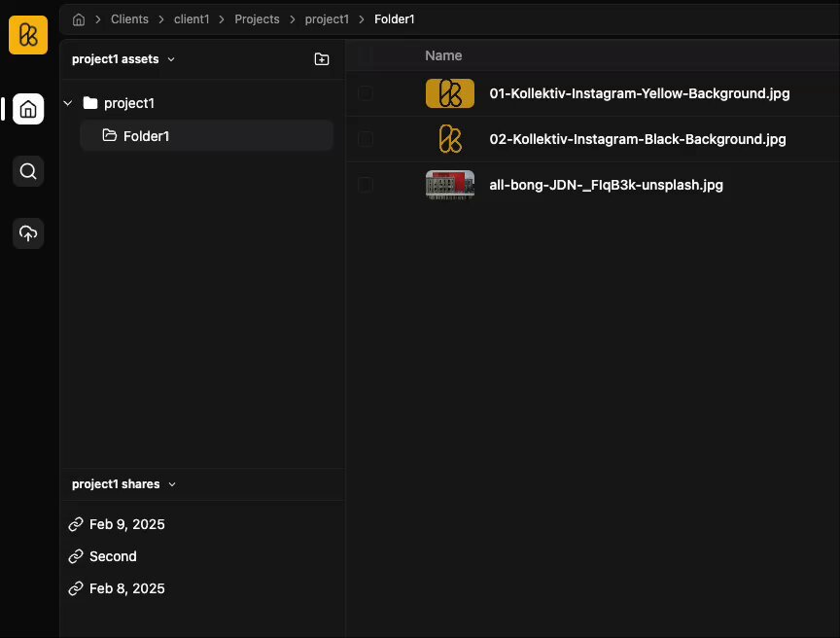840x638 pixels.
Task: Go to Projects in breadcrumb
Action: [x=257, y=19]
